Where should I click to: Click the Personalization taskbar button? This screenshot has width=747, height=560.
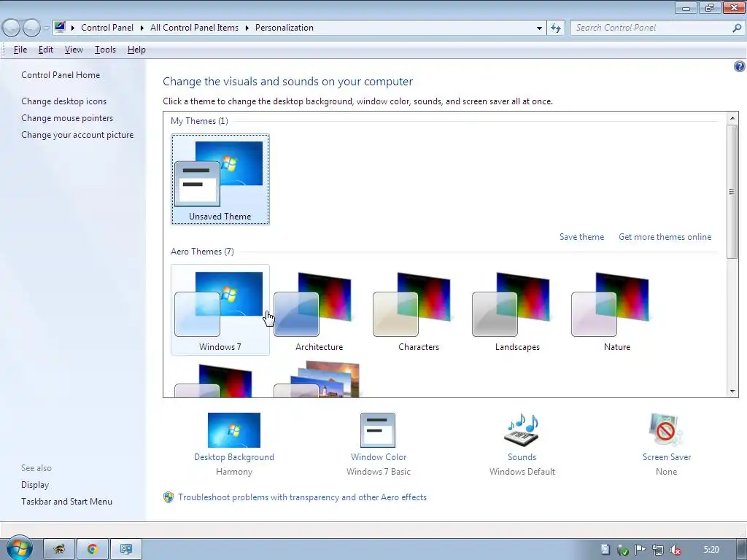point(125,549)
